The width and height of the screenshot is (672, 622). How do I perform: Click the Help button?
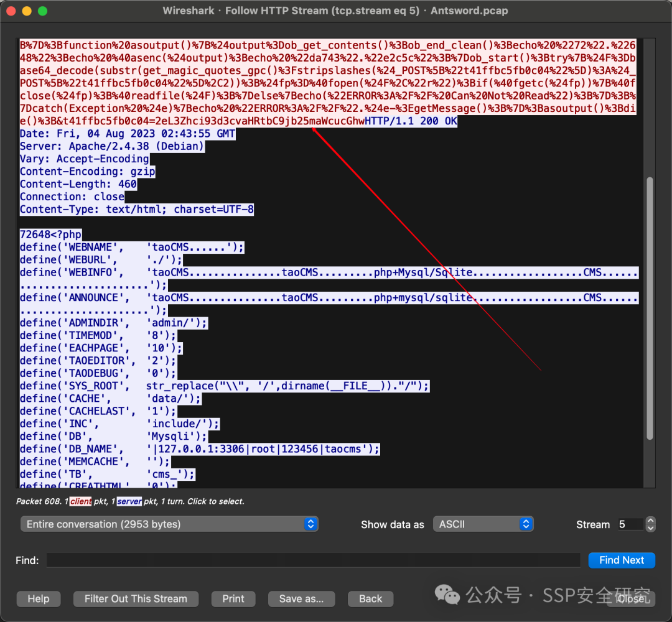coord(39,598)
